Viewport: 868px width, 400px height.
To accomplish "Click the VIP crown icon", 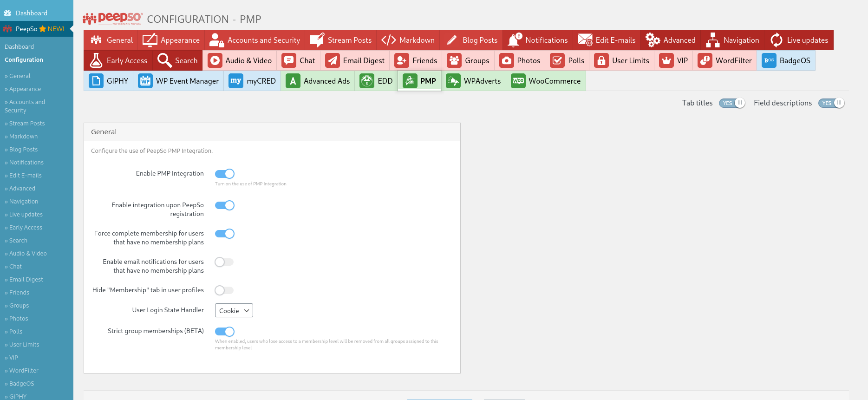I will click(x=666, y=60).
